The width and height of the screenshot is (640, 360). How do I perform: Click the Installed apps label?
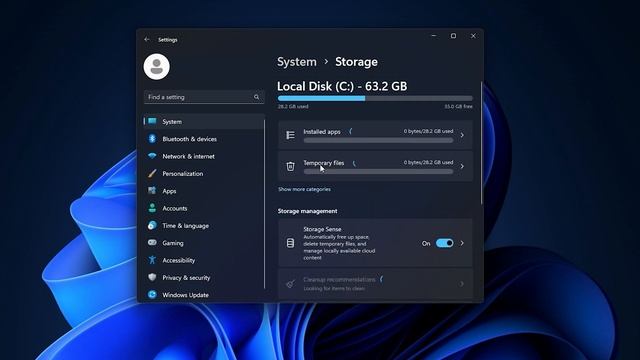(322, 132)
